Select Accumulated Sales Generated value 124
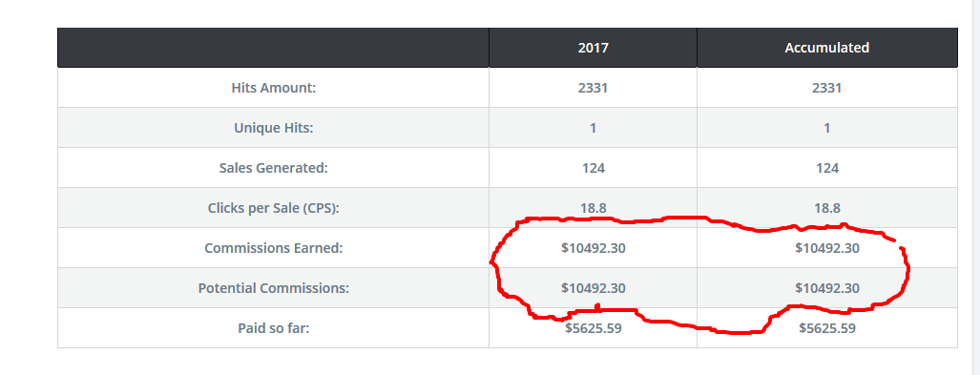Viewport: 980px width, 375px height. click(827, 168)
